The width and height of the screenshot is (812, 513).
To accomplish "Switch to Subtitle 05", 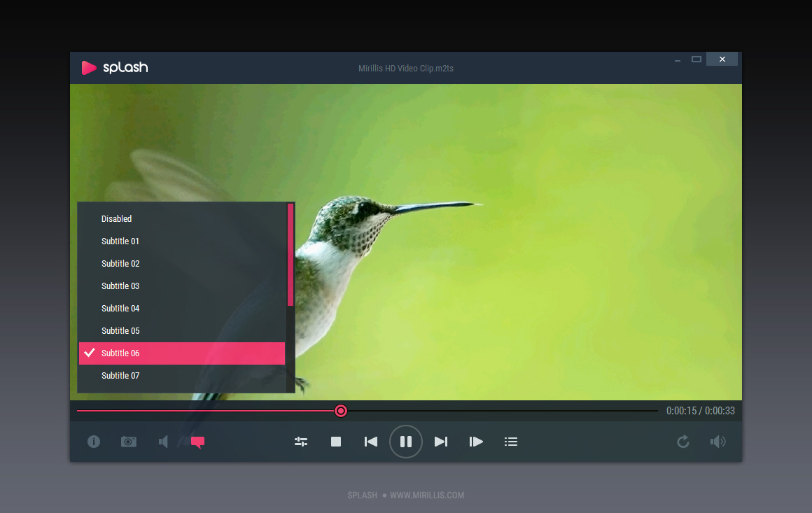I will point(182,331).
